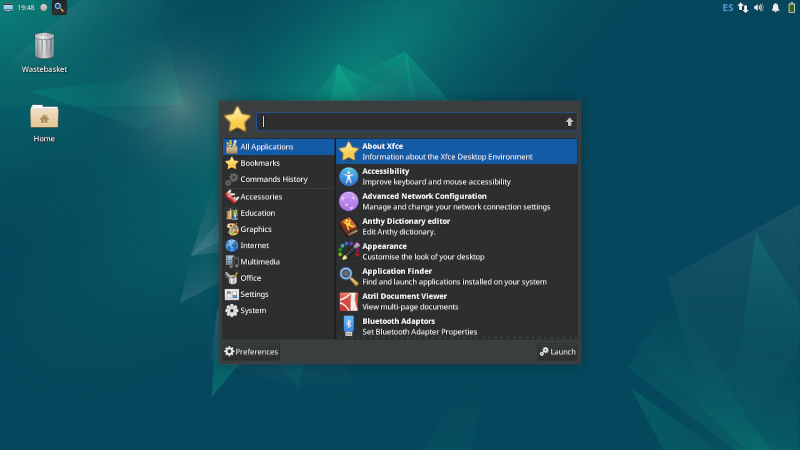Screen dimensions: 800x450
Task: Select the Internet category
Action: click(279, 245)
